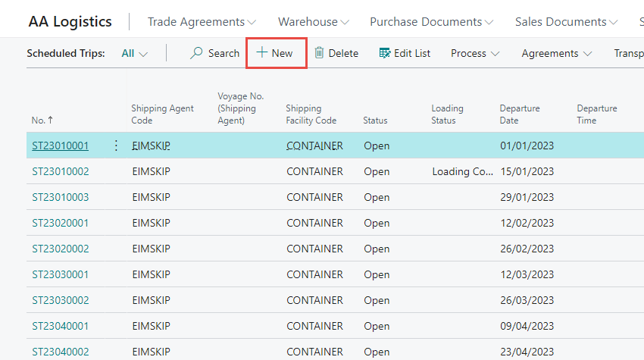This screenshot has width=644, height=360.
Task: Click the Search magnifier icon
Action: pyautogui.click(x=197, y=53)
